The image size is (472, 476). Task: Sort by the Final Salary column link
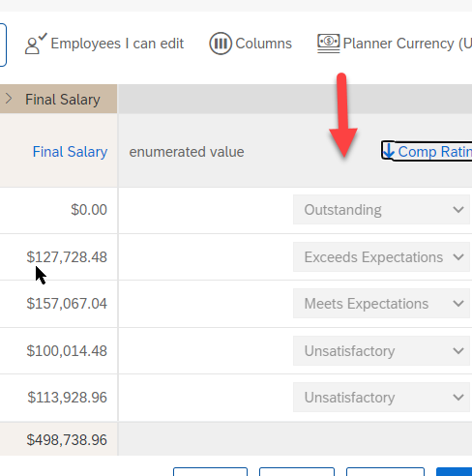click(70, 152)
